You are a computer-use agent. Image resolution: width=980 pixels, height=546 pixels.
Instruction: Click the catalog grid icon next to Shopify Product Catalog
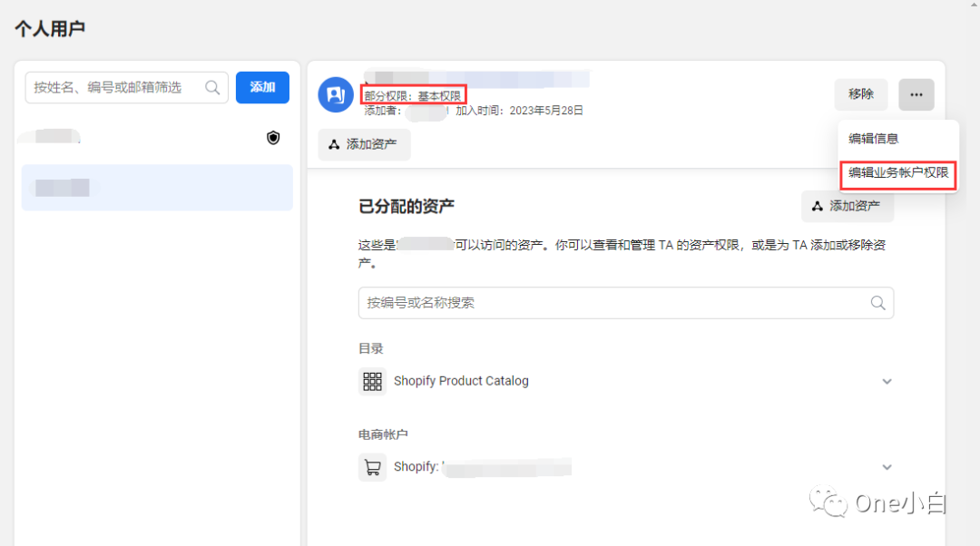(372, 381)
